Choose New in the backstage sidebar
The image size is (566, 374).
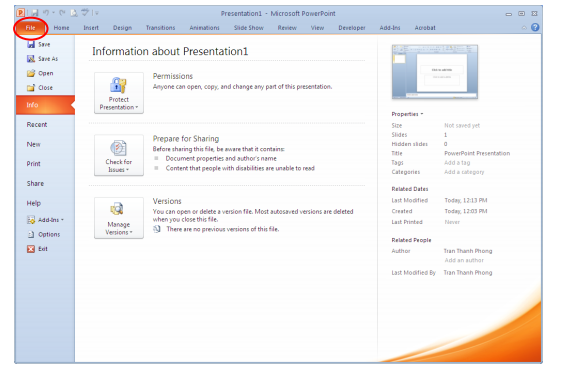click(x=34, y=144)
